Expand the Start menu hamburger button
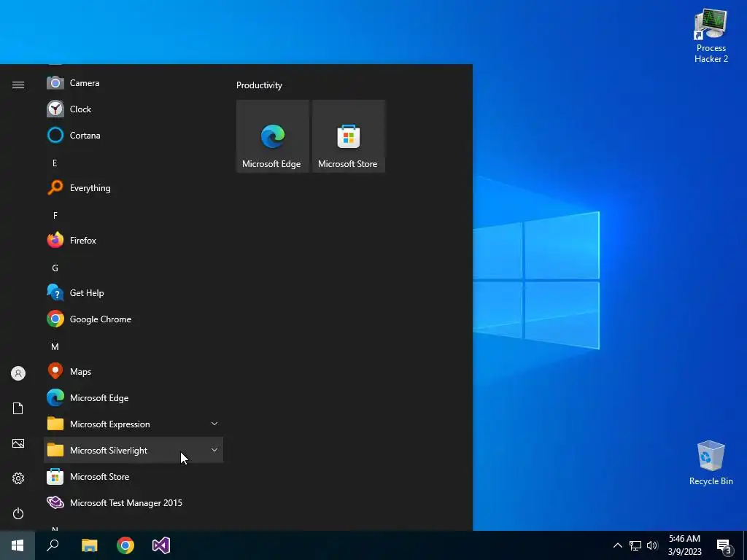Screen dimensions: 747x560 [x=18, y=85]
